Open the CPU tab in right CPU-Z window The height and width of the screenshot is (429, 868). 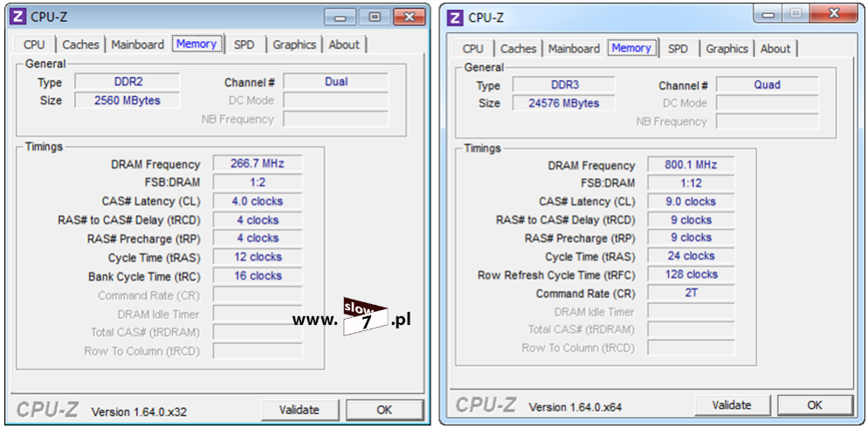click(x=472, y=49)
